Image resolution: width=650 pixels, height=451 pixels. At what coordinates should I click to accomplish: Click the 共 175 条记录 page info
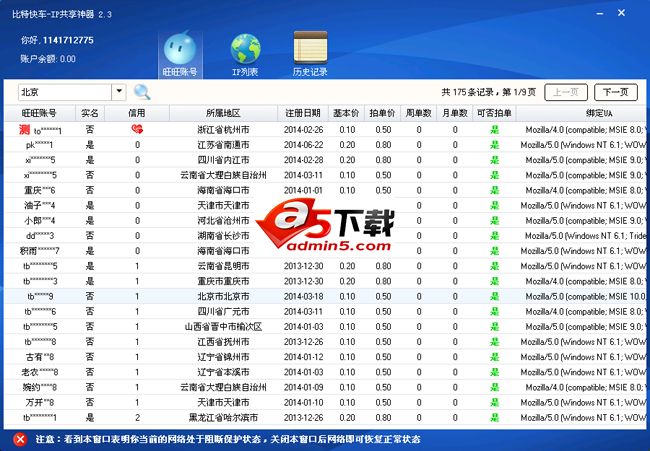coord(488,92)
